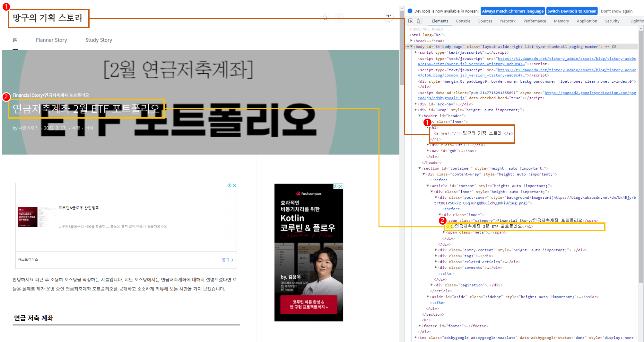
Task: Expand the div acc-nav node
Action: 416,104
